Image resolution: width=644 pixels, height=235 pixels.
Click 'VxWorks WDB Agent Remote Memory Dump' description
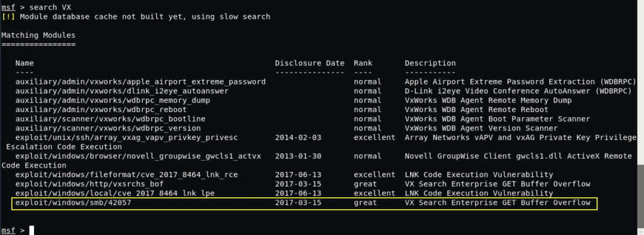(488, 100)
